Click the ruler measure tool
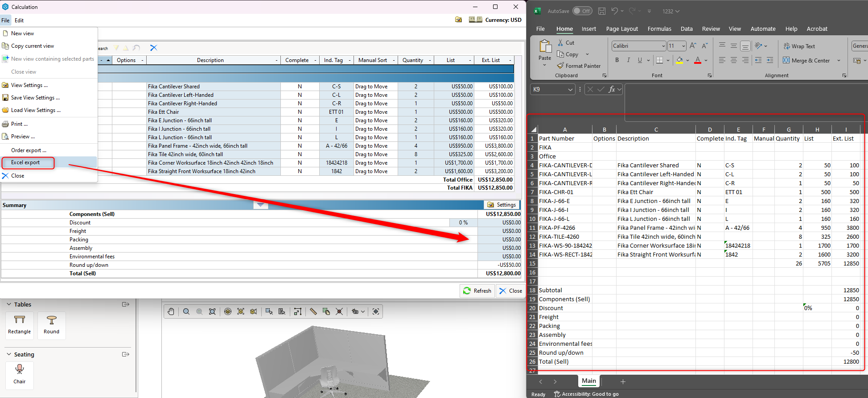 coord(313,311)
